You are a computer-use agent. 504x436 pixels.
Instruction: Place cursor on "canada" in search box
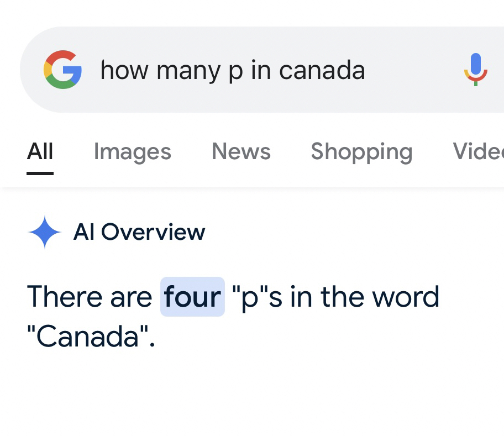[322, 70]
